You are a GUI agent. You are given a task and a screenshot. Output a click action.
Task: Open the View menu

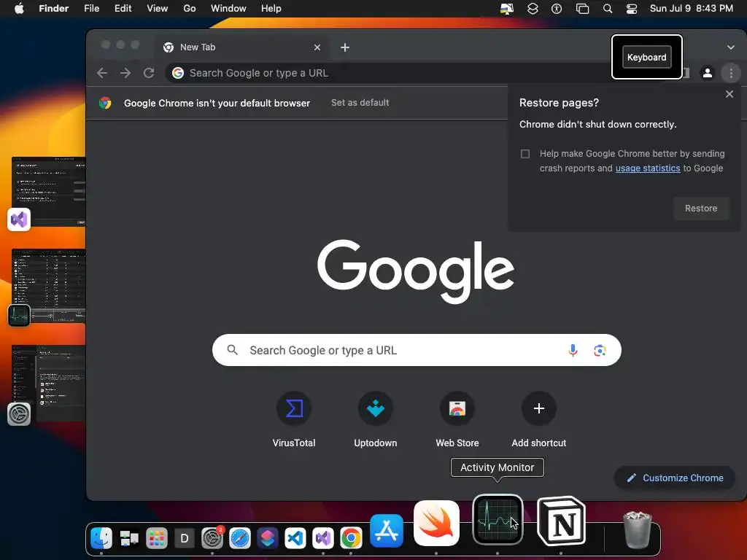(158, 8)
